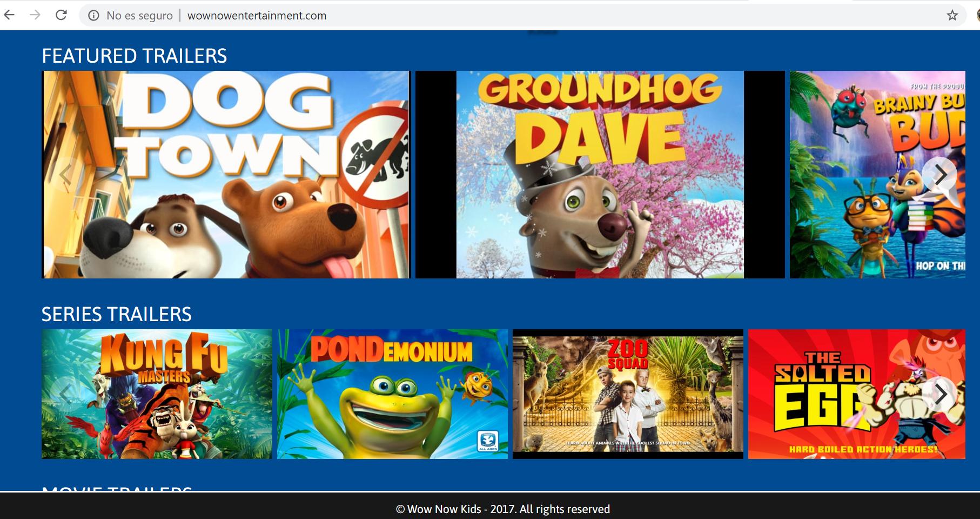Play the Zoo Squad series trailer

click(x=628, y=394)
